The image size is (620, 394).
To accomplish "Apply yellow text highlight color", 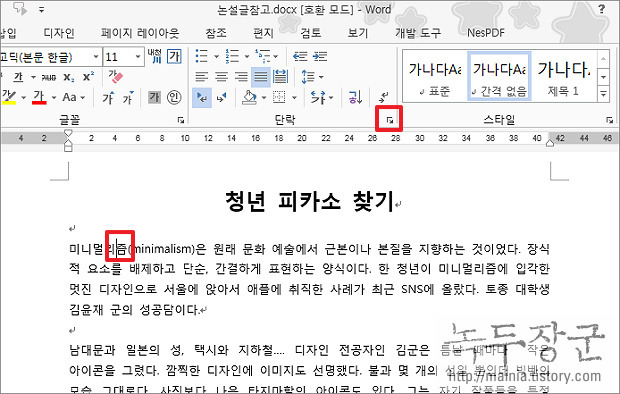I will [x=9, y=97].
